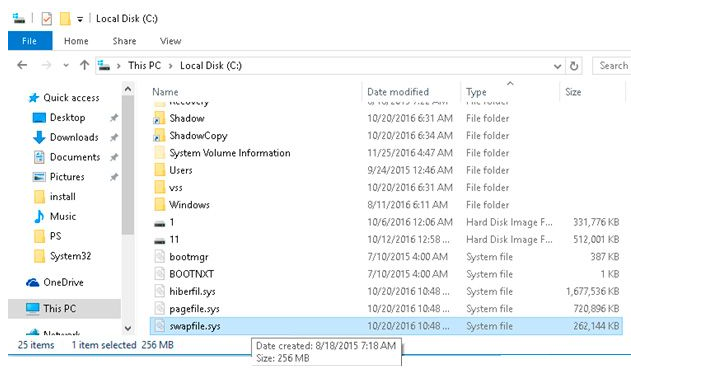Open the recent locations dropdown arrow
724x369 pixels.
pyautogui.click(x=66, y=66)
